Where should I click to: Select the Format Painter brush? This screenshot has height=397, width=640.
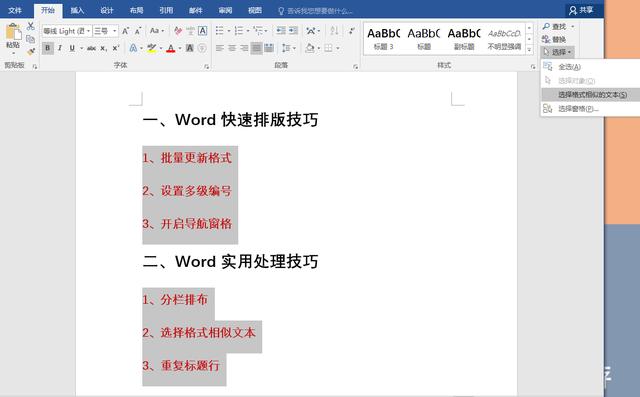(31, 51)
